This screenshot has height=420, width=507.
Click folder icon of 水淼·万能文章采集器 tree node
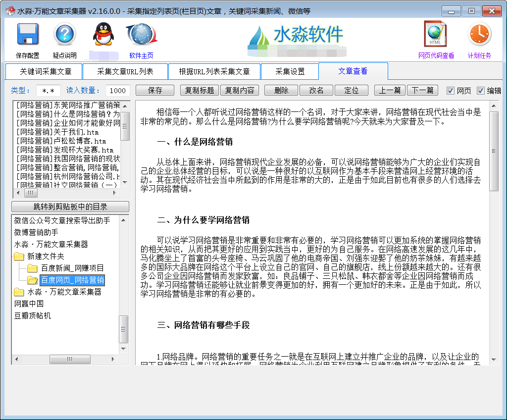coord(19,292)
